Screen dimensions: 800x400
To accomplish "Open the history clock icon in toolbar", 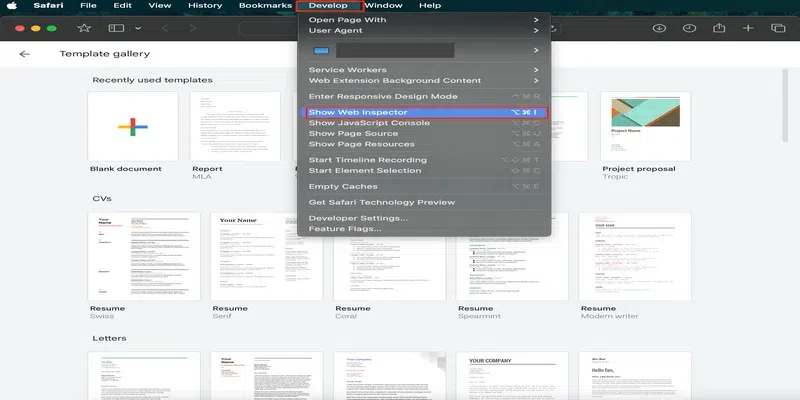I will click(689, 28).
